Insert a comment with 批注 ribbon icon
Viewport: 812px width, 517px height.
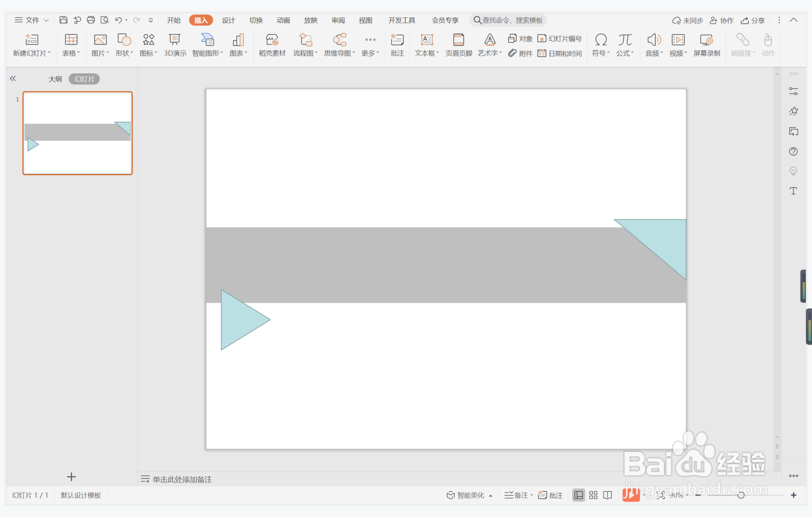(397, 45)
